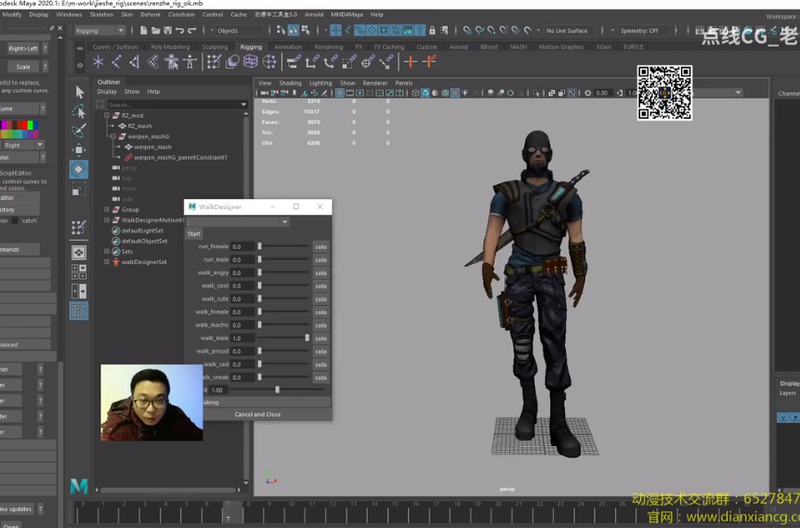The width and height of the screenshot is (800, 528).
Task: Select the arrow Select tool in toolbox
Action: point(79,92)
